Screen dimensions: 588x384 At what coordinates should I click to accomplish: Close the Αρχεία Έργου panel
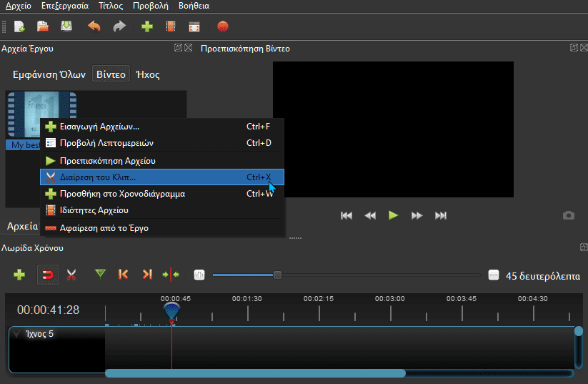[x=188, y=48]
